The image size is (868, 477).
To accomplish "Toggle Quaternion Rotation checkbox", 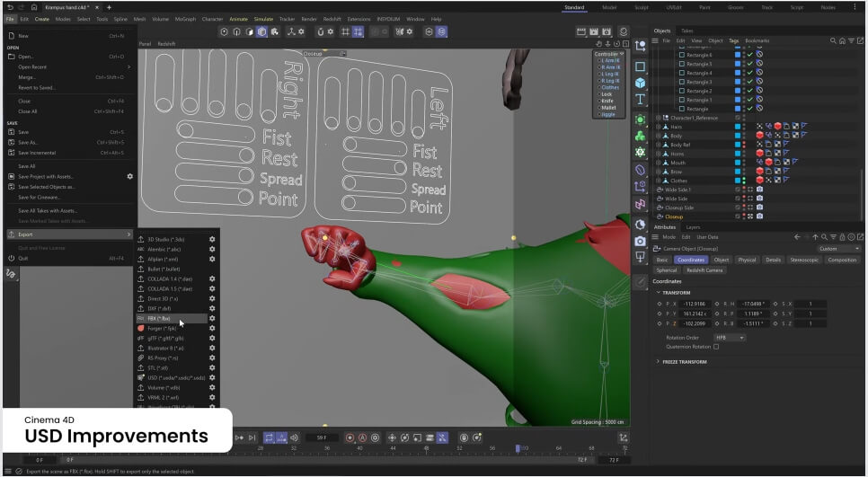I will [x=716, y=347].
